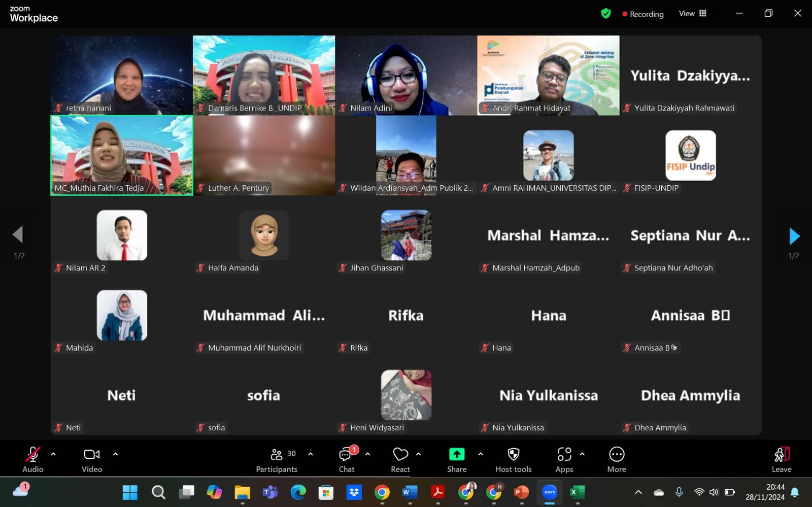Click the green encryption shield icon

pos(605,14)
